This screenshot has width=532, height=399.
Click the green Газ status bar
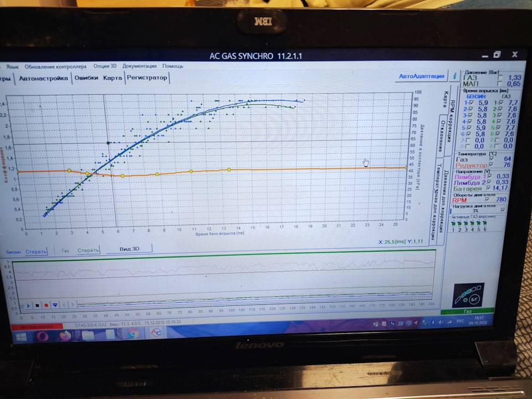tap(468, 311)
